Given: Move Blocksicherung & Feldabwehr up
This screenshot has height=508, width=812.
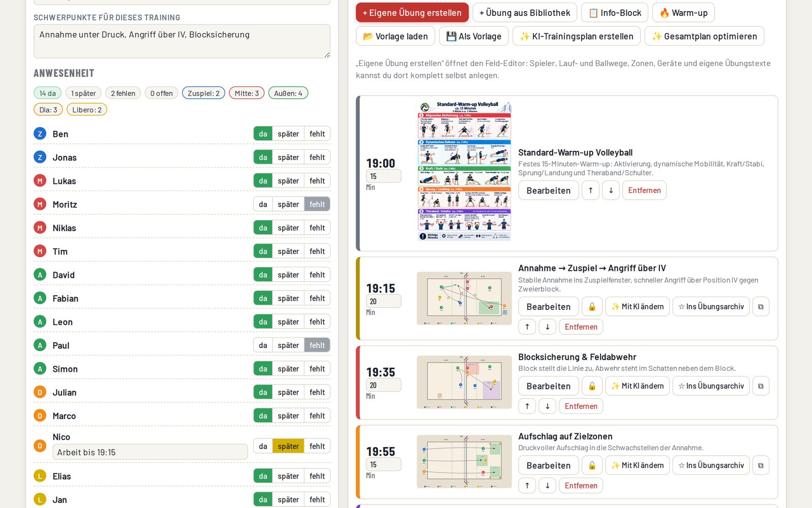Looking at the screenshot, I should coord(527,406).
